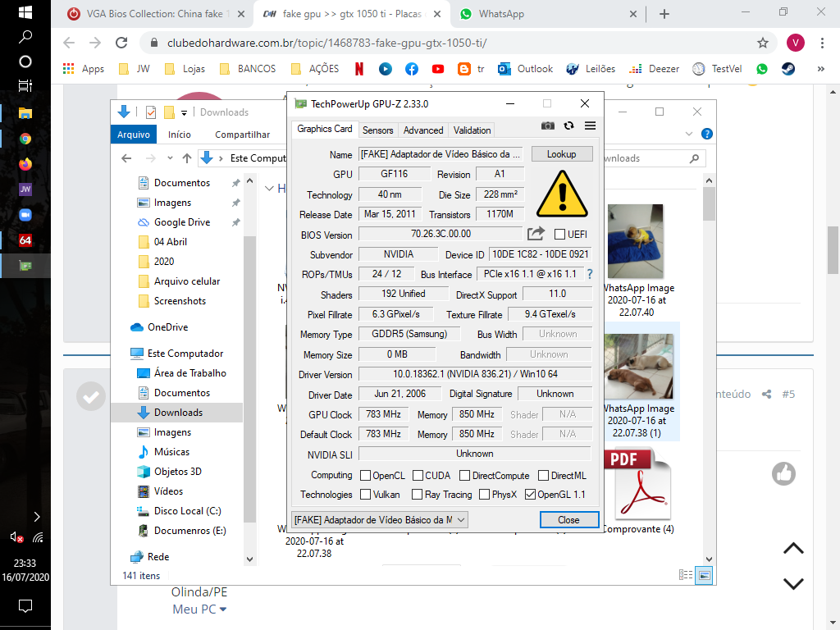Open Steam bookmark icon

pos(788,69)
